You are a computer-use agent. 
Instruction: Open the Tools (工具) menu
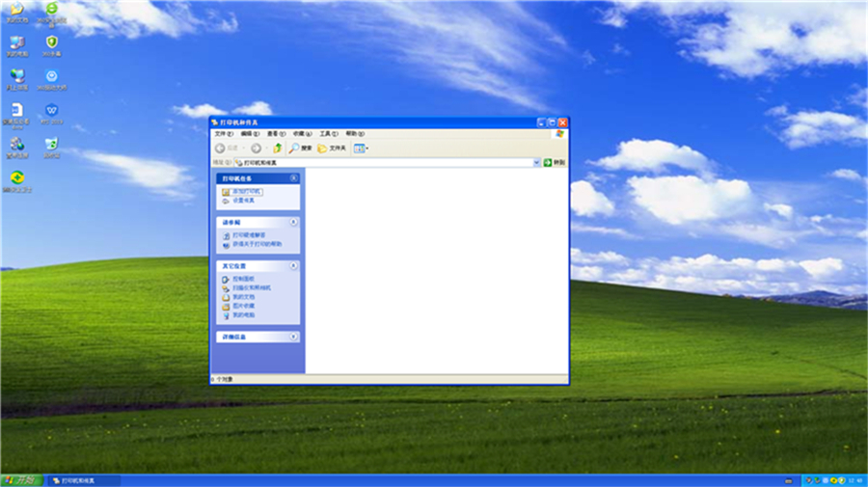329,134
